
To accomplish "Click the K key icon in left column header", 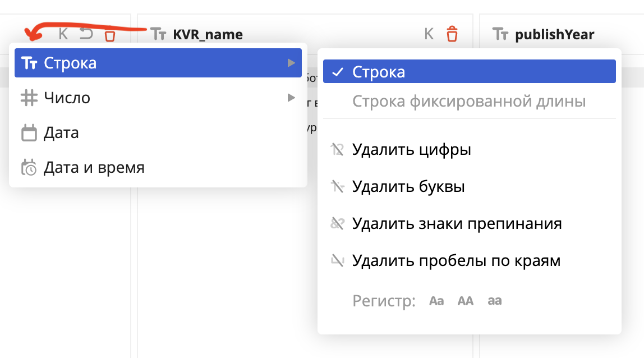I will tap(63, 34).
